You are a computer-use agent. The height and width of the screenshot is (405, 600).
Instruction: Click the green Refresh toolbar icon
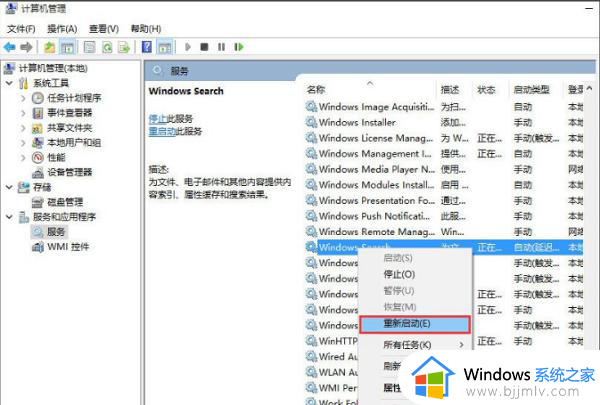pyautogui.click(x=107, y=47)
